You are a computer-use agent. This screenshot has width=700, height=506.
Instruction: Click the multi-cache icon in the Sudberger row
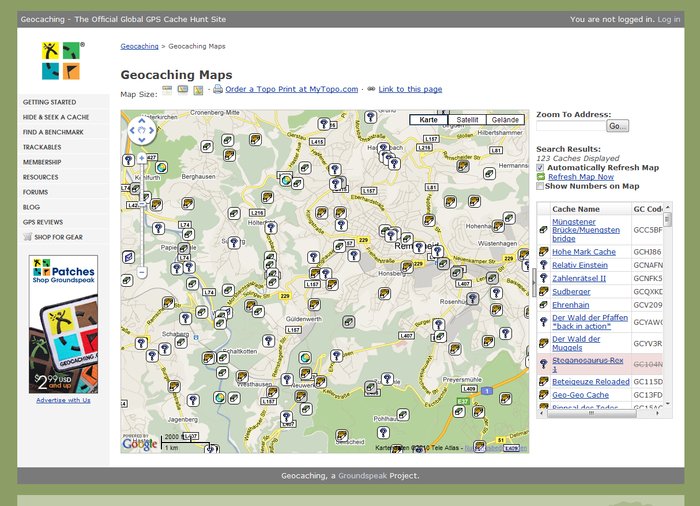[x=543, y=292]
